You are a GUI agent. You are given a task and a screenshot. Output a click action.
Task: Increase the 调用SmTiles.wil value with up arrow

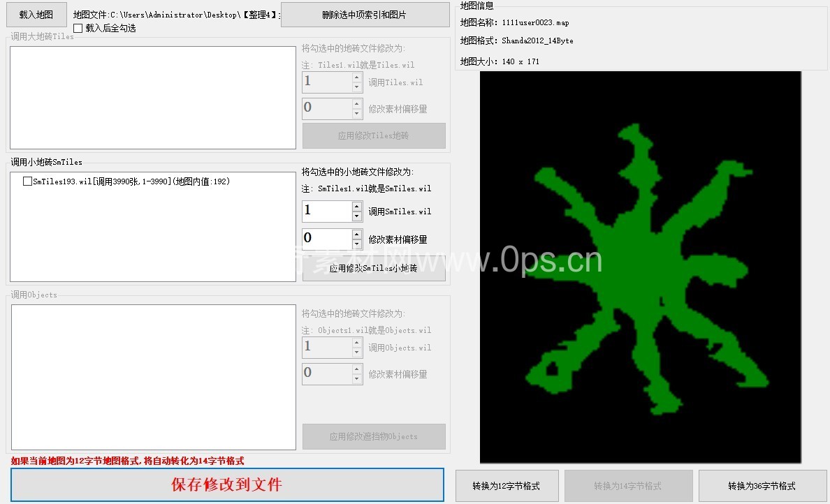(357, 207)
